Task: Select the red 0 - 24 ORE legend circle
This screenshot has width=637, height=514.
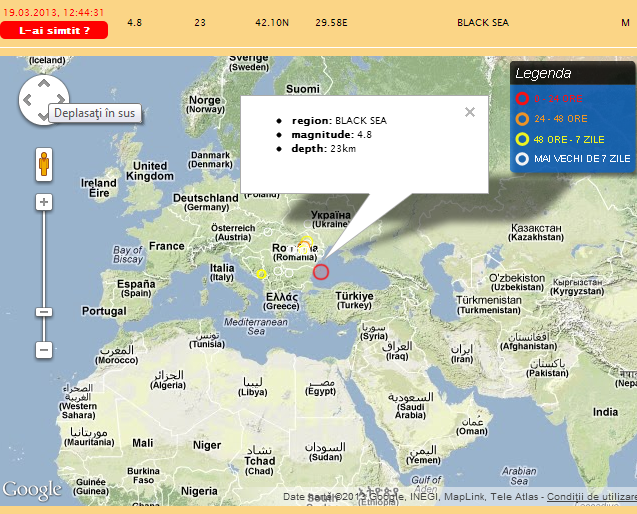Action: tap(522, 98)
